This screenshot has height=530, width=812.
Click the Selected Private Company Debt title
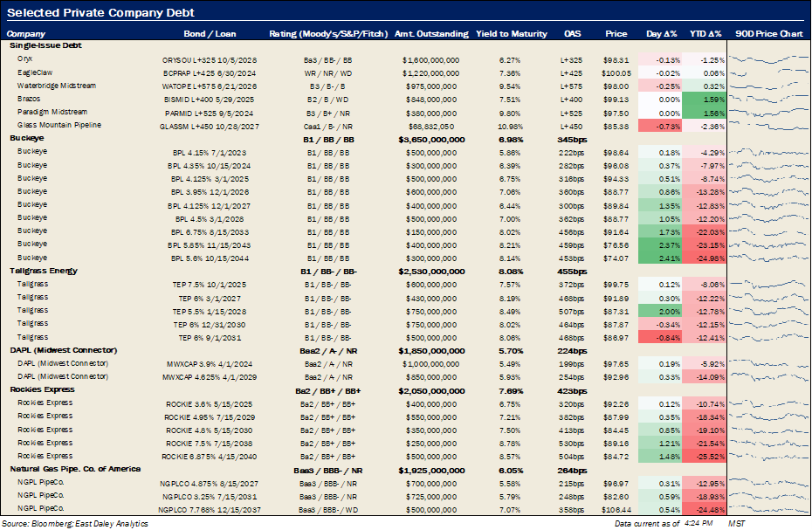(101, 12)
